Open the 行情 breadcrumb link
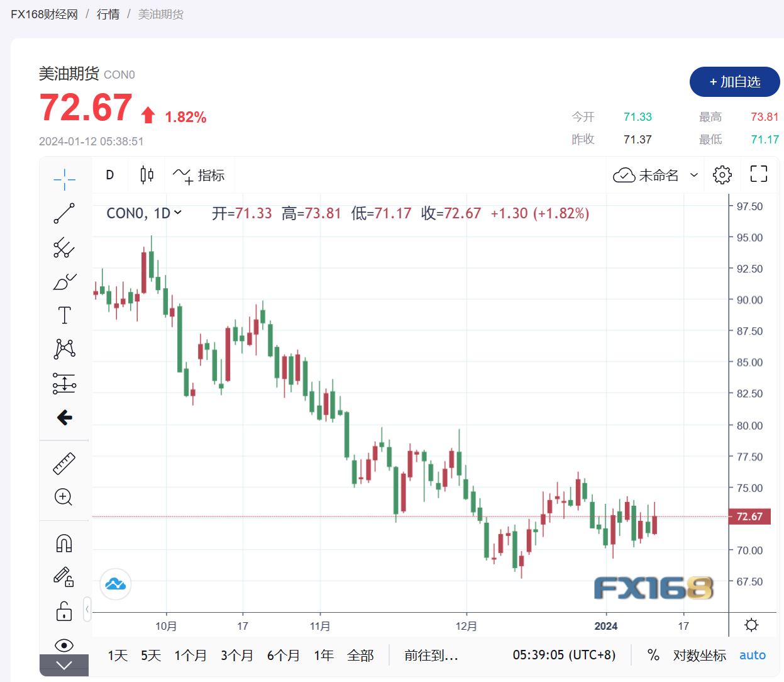This screenshot has height=682, width=784. point(108,14)
